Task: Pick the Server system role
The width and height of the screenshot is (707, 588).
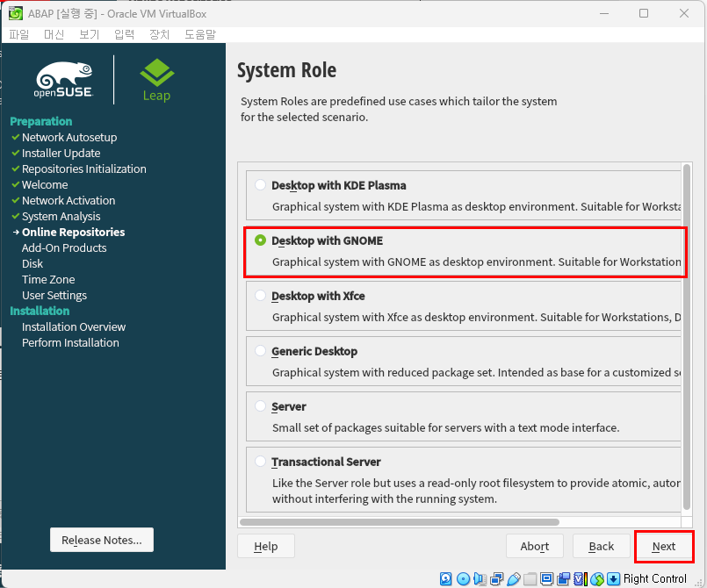Action: coord(260,406)
